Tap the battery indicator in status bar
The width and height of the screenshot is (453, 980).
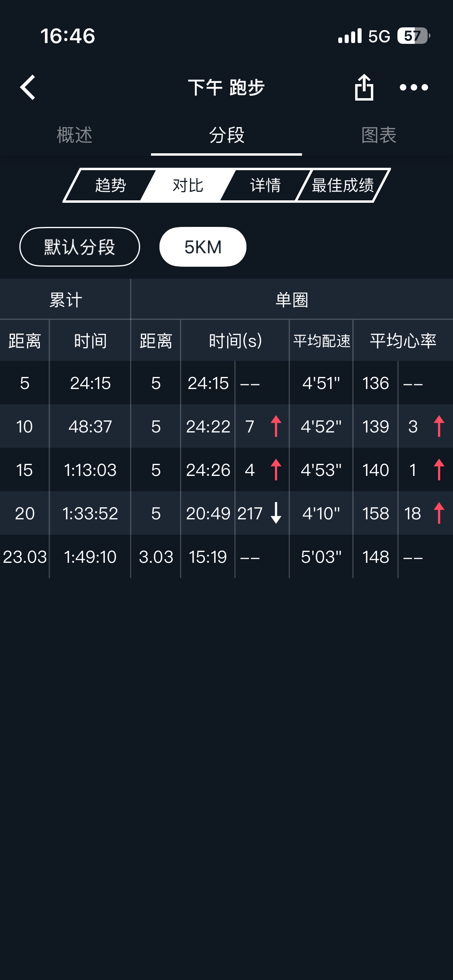tap(414, 36)
